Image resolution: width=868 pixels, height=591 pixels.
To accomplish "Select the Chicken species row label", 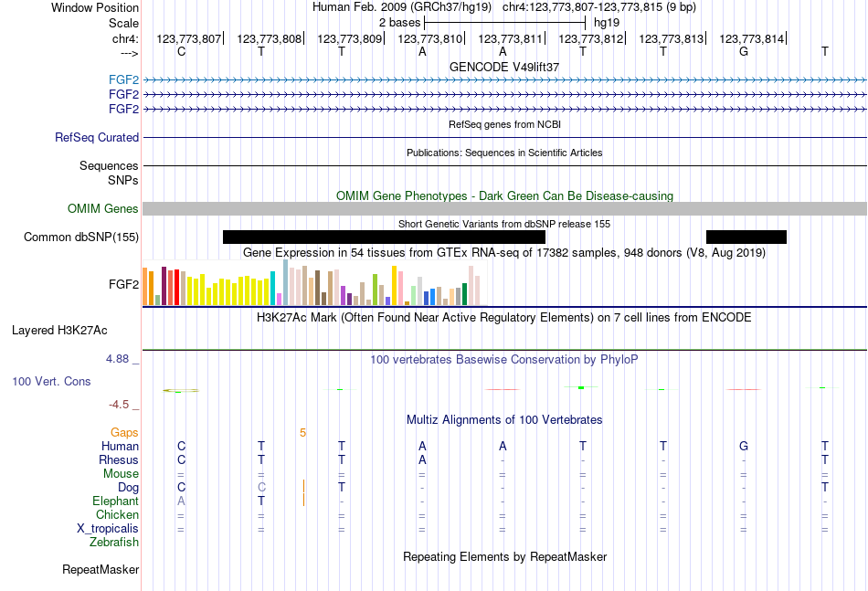I will click(117, 514).
